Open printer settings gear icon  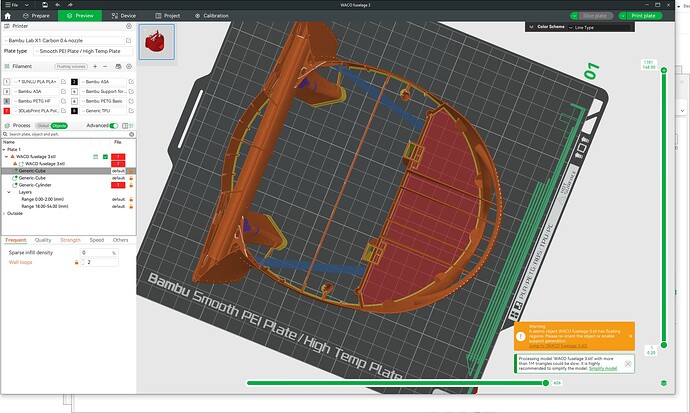pos(129,26)
